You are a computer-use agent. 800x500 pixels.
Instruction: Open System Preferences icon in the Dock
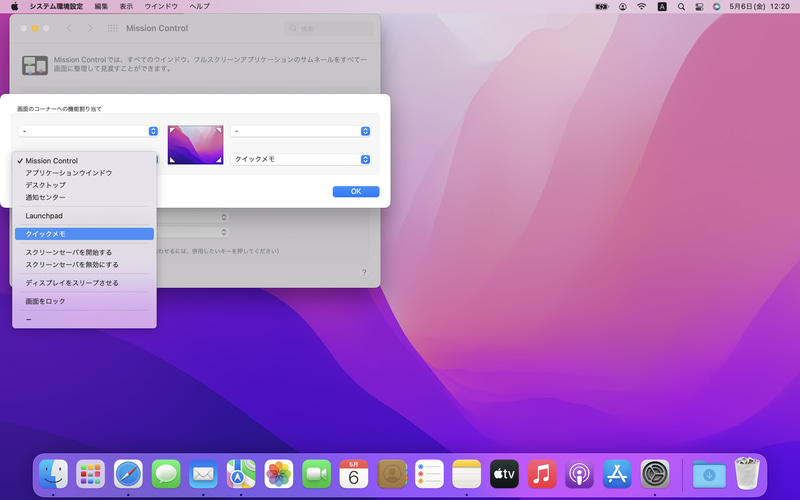click(x=655, y=474)
